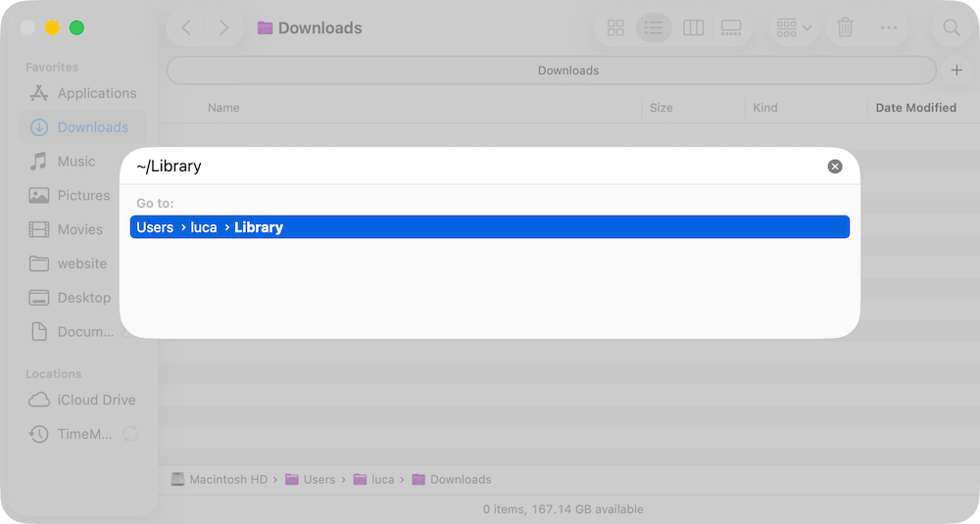
Task: Go back to previous folder
Action: 187,27
